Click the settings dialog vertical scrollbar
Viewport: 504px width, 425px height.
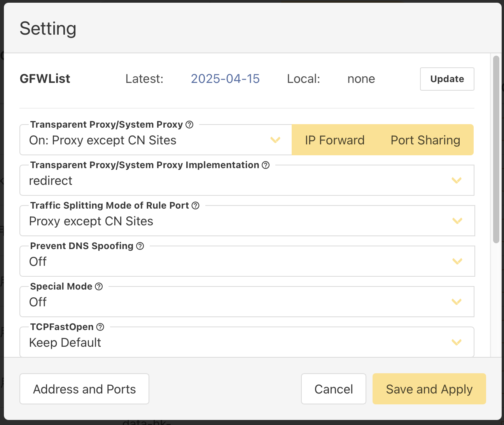point(496,150)
